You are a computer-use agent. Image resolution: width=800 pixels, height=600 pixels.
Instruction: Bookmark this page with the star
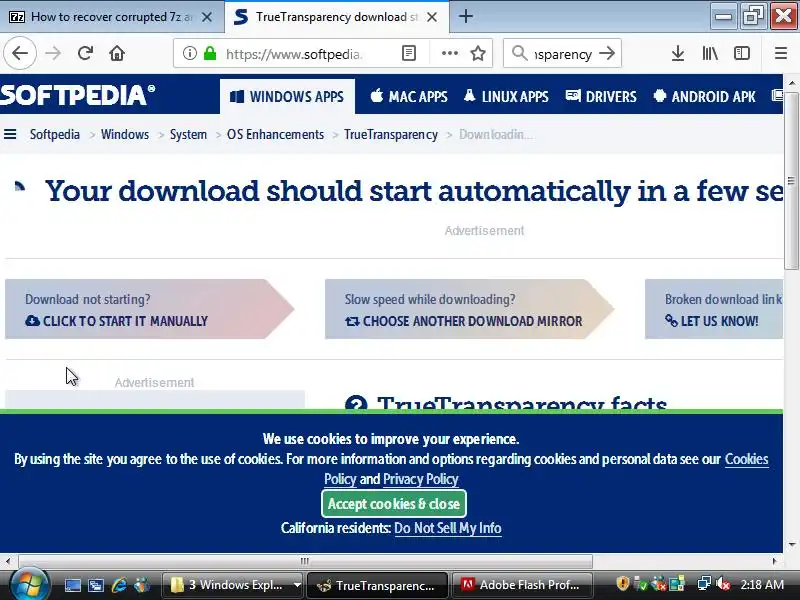tap(478, 53)
